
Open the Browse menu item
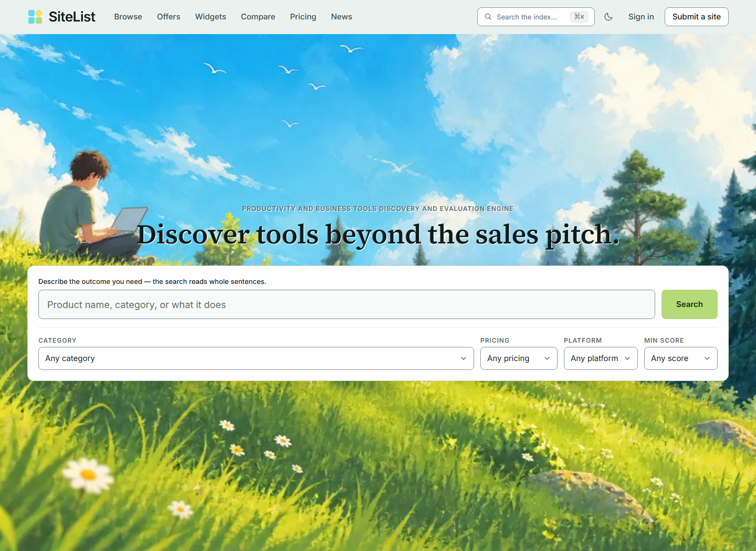tap(128, 17)
